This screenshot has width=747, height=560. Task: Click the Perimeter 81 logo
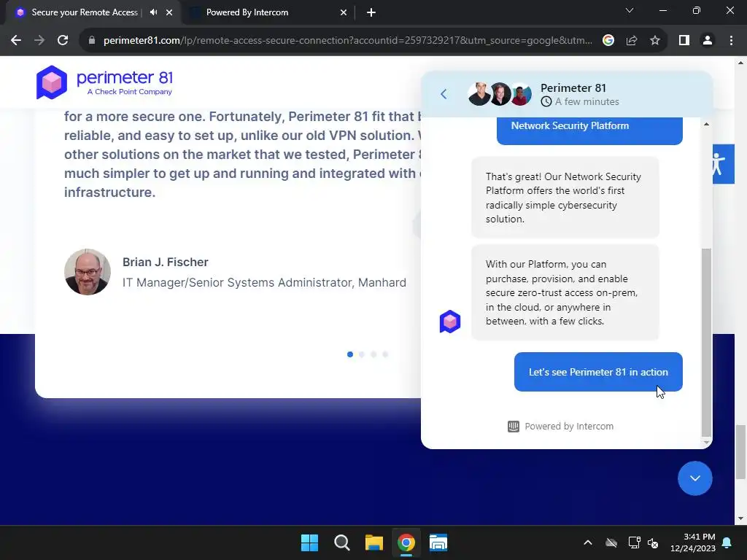104,82
